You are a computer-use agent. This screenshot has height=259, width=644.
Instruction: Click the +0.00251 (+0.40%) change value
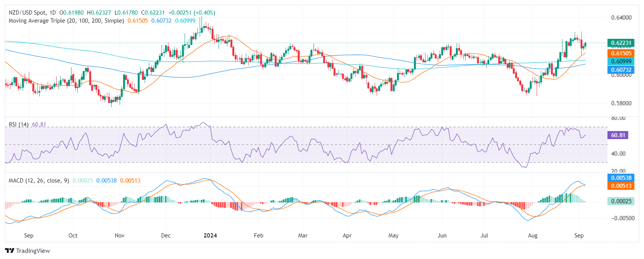tap(192, 13)
